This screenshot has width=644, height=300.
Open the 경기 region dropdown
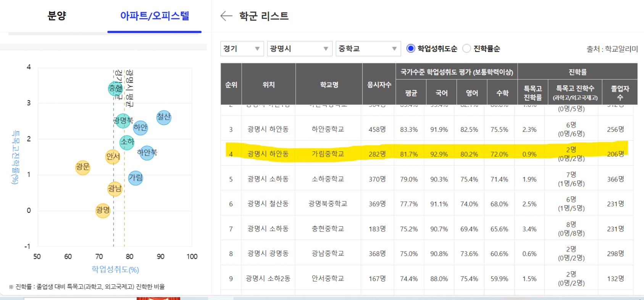242,49
